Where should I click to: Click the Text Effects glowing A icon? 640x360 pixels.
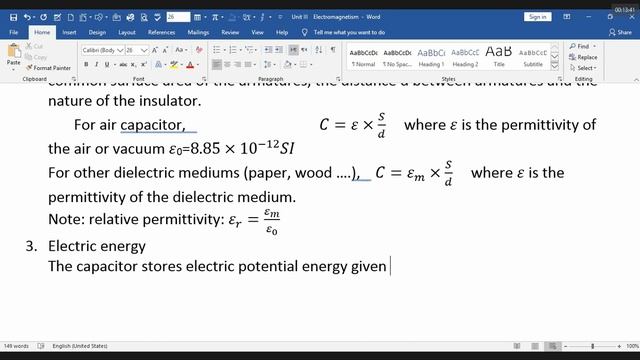[158, 64]
